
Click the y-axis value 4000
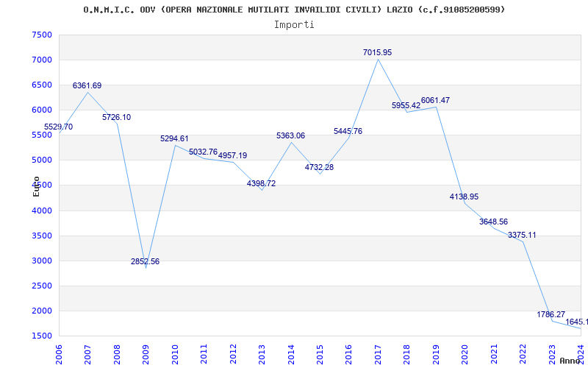(42, 210)
